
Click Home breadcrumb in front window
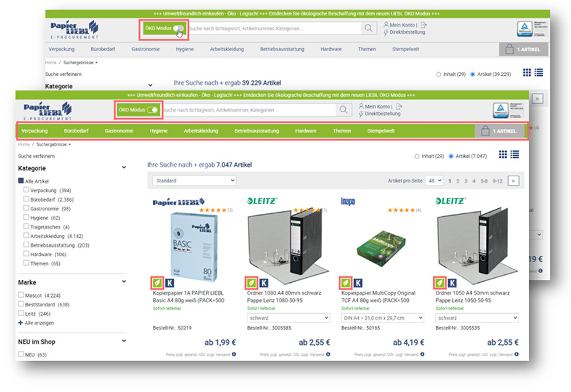pyautogui.click(x=23, y=144)
